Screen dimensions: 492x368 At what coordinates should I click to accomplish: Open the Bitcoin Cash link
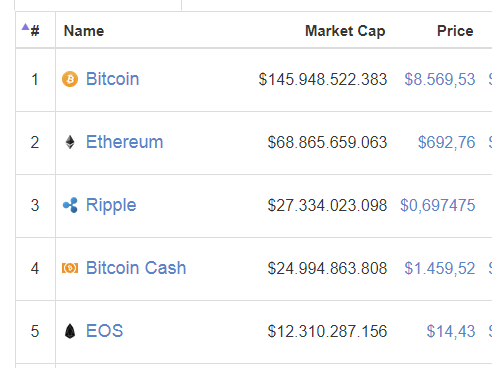coord(136,268)
